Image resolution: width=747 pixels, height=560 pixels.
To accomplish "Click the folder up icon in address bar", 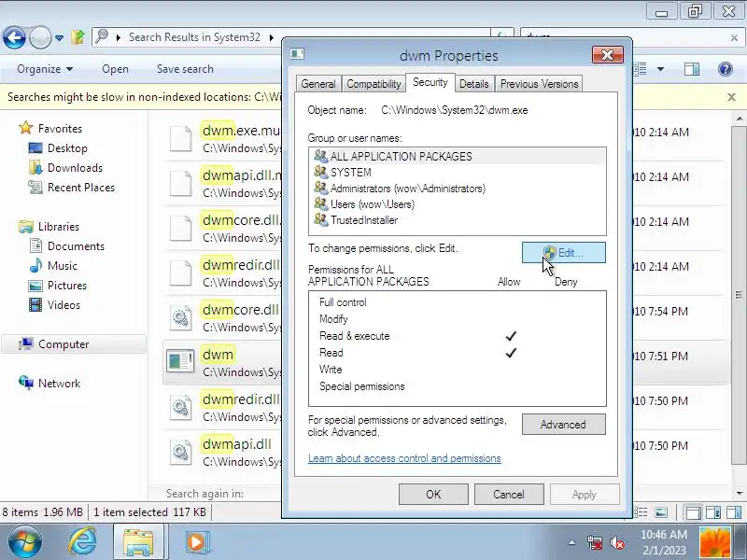I will click(78, 36).
